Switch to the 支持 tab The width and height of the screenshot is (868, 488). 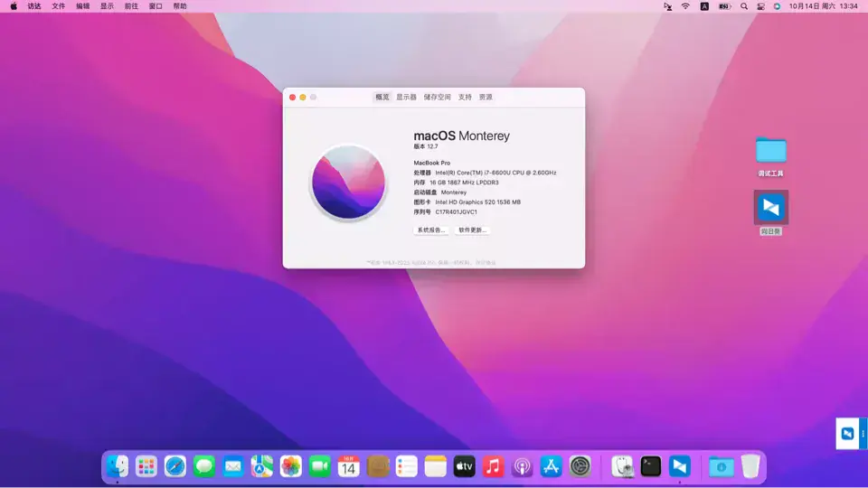tap(465, 97)
